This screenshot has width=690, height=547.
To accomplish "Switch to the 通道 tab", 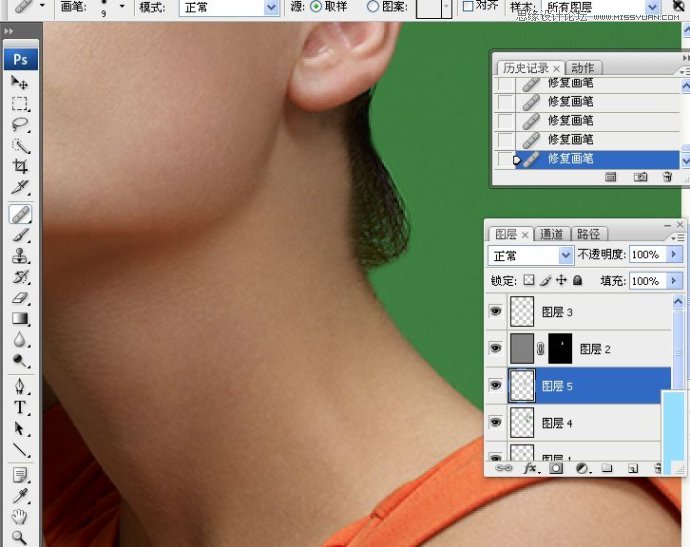I will click(x=552, y=234).
